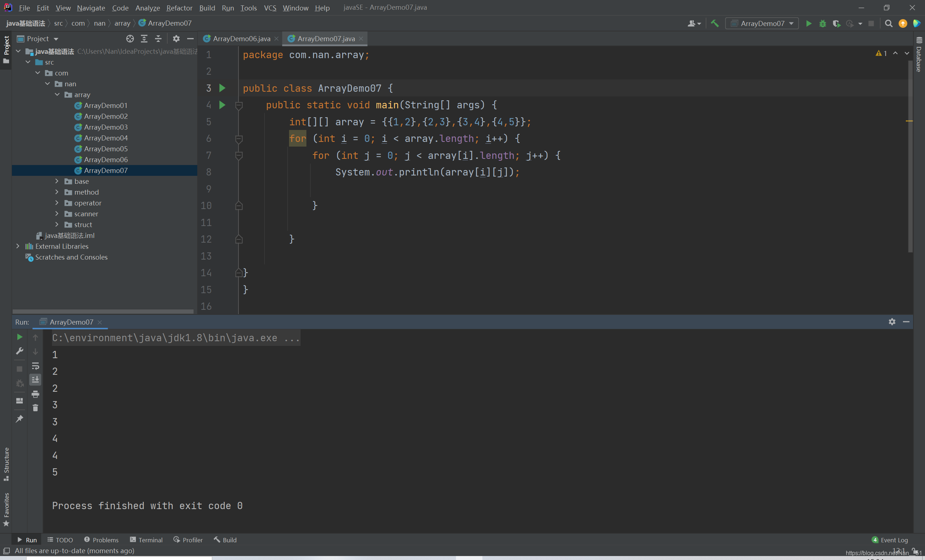The height and width of the screenshot is (560, 925).
Task: Minimize the Run tool window
Action: click(906, 322)
